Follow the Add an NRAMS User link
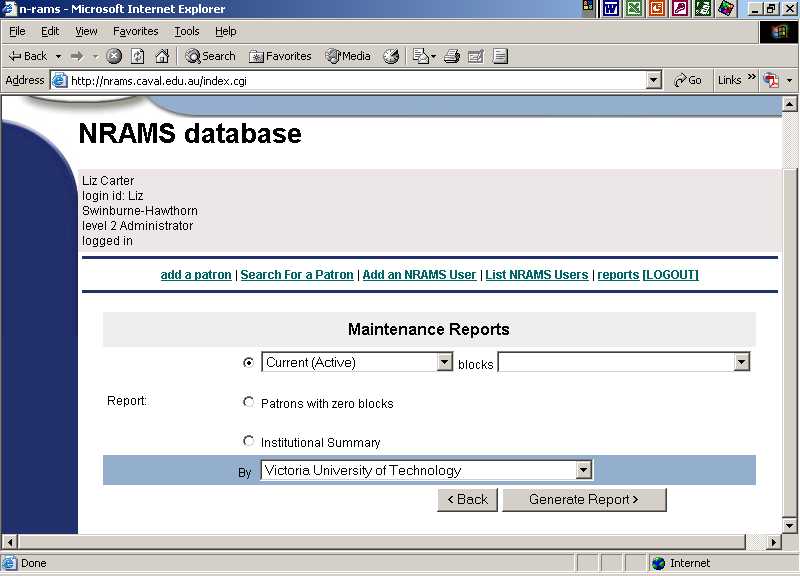This screenshot has width=800, height=576. (419, 274)
